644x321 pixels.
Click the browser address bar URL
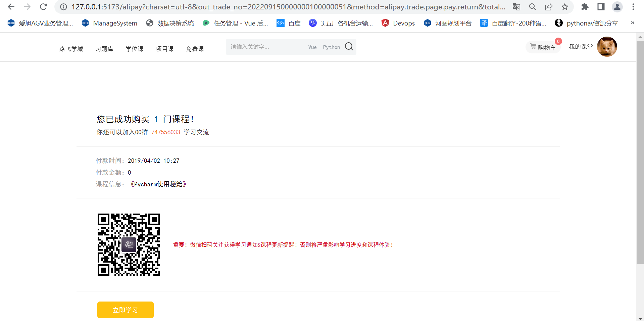289,7
